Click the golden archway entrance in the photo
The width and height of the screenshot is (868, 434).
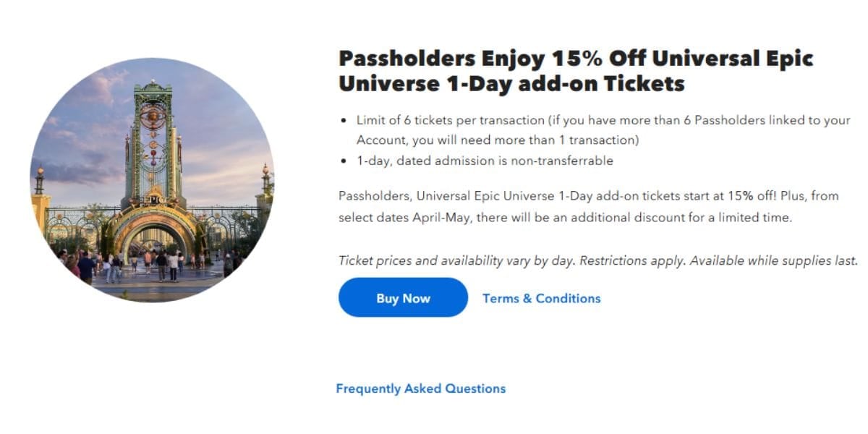153,231
